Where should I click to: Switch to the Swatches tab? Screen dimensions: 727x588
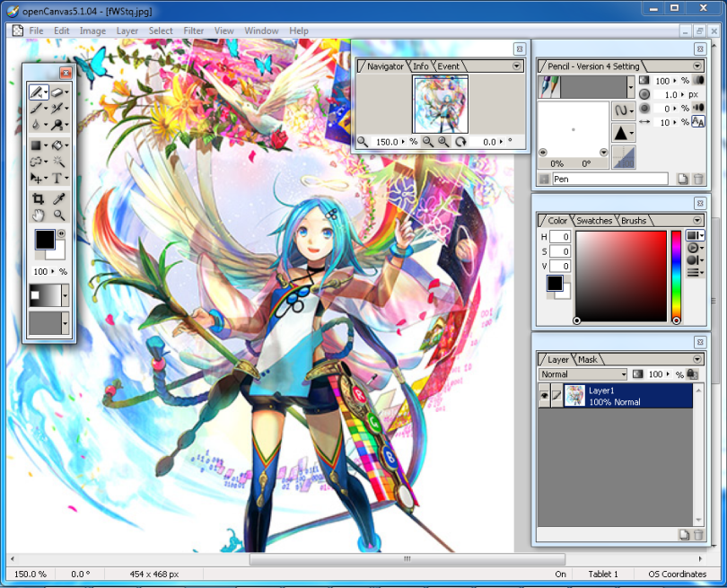click(x=594, y=220)
